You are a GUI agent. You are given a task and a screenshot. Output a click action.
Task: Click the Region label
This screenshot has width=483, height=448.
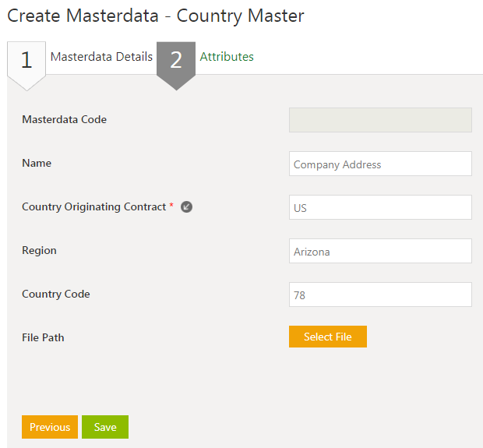pyautogui.click(x=39, y=251)
